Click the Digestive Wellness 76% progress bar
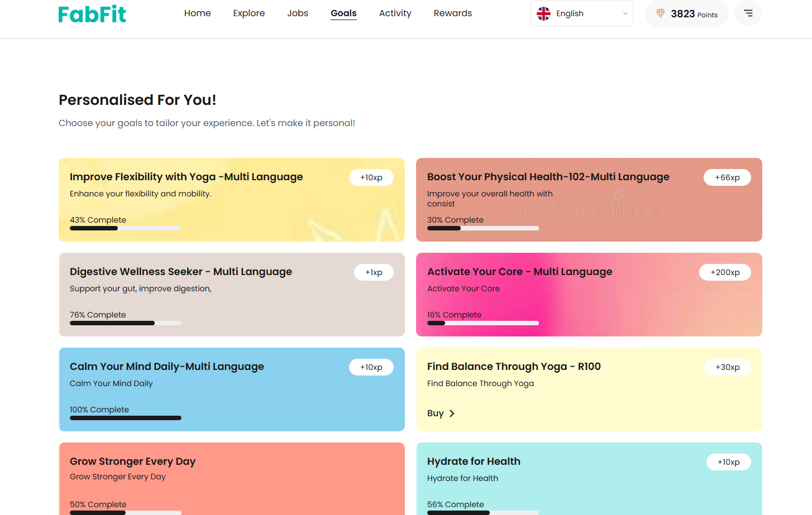The width and height of the screenshot is (812, 515). pyautogui.click(x=126, y=323)
